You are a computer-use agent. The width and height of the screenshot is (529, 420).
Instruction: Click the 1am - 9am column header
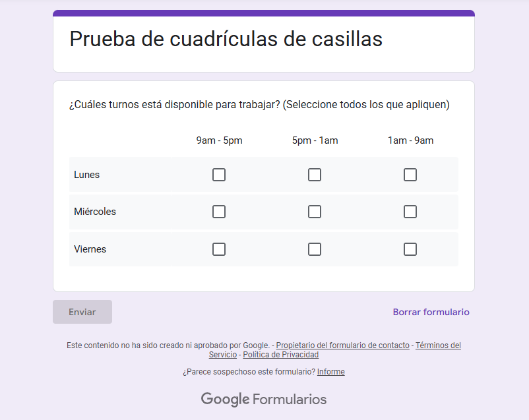tap(410, 140)
